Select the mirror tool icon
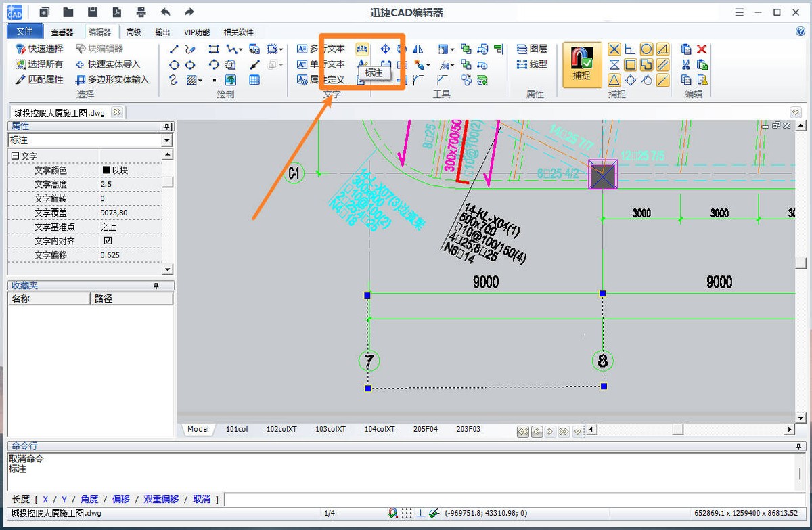Viewport: 812px width, 530px height. pos(418,49)
